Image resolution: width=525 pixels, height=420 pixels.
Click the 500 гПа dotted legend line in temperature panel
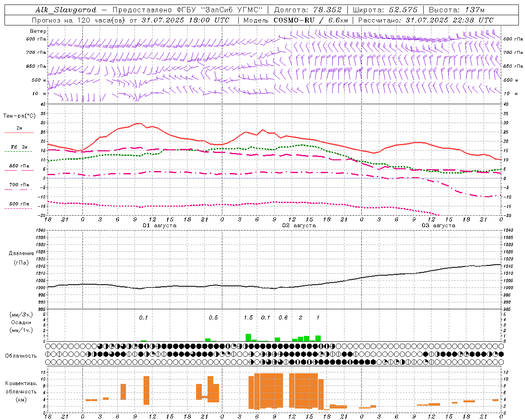click(x=18, y=208)
